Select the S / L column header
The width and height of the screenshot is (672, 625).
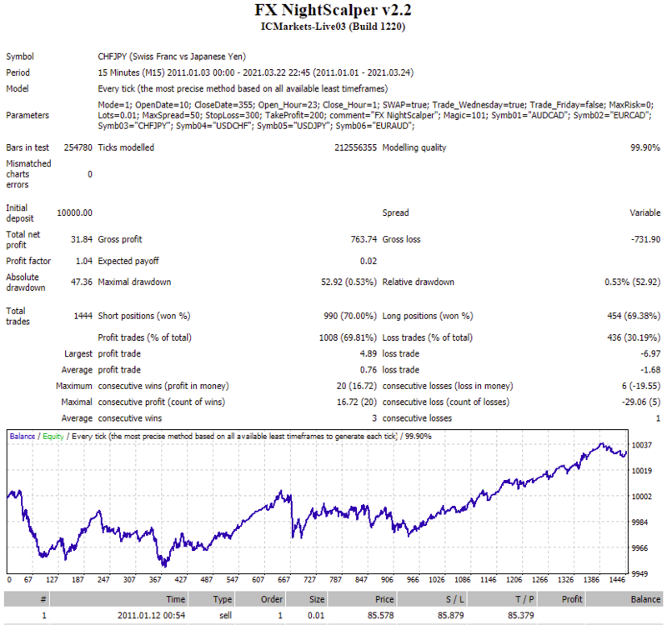tap(432, 599)
